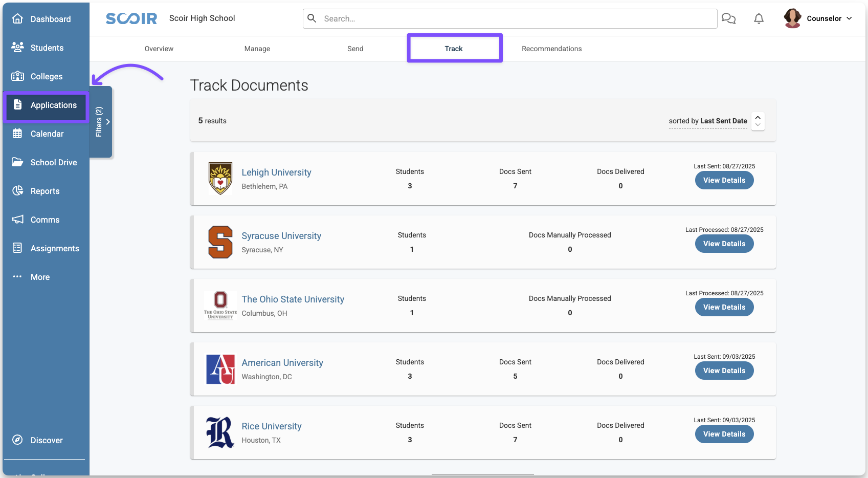
Task: Go to Calendar in the sidebar
Action: point(46,134)
